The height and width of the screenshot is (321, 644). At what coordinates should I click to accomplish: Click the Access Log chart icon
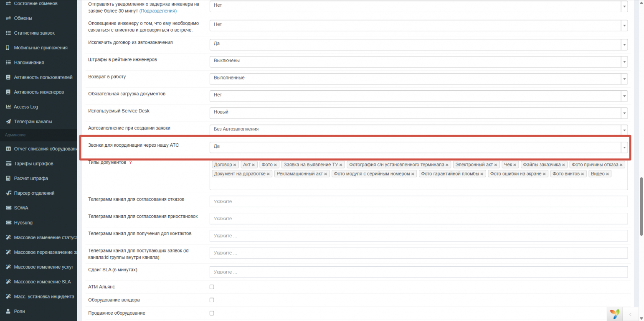coord(8,107)
